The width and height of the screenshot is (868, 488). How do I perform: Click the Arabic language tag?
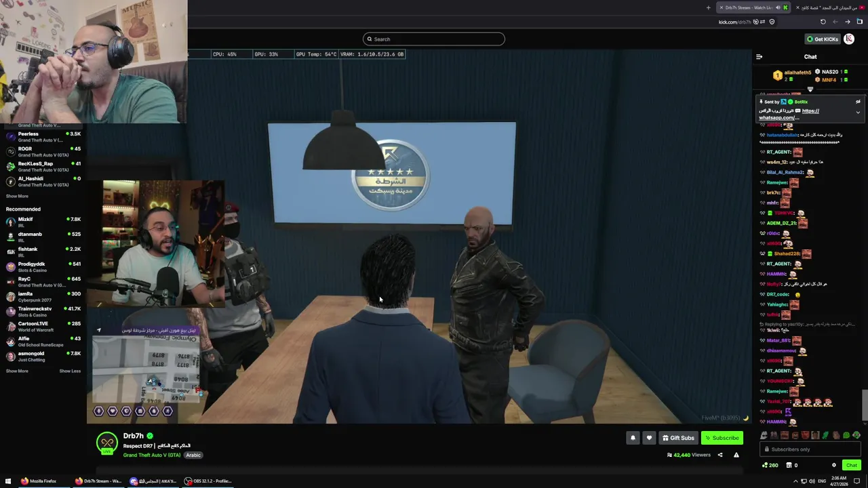193,455
